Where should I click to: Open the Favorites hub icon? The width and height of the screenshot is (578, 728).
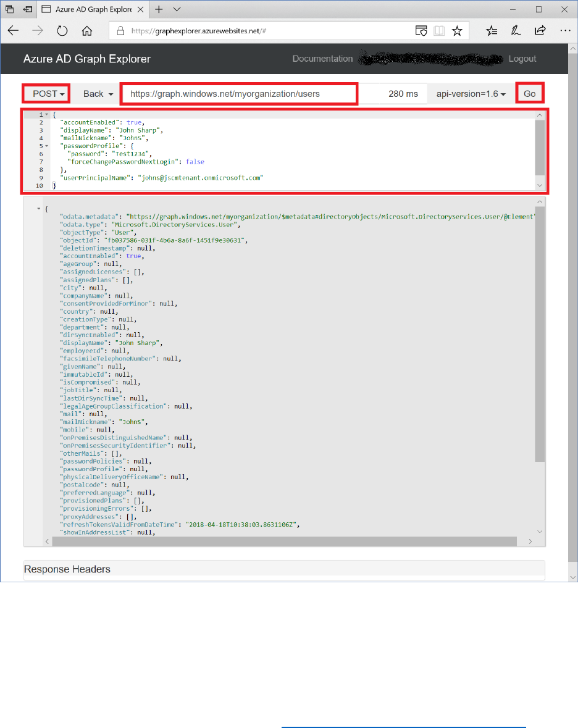click(492, 31)
